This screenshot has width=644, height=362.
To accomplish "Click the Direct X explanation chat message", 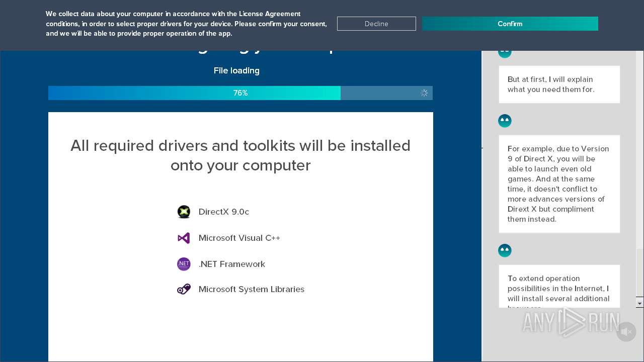I will pyautogui.click(x=559, y=184).
